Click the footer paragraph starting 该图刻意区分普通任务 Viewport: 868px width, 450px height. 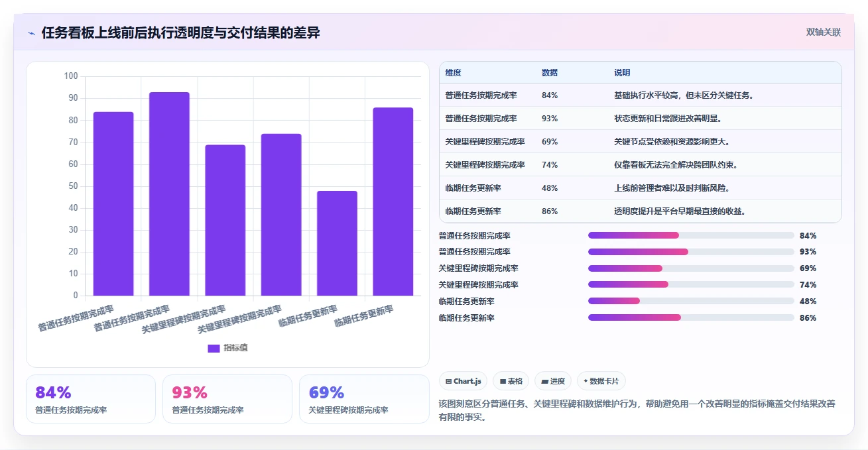pyautogui.click(x=637, y=410)
